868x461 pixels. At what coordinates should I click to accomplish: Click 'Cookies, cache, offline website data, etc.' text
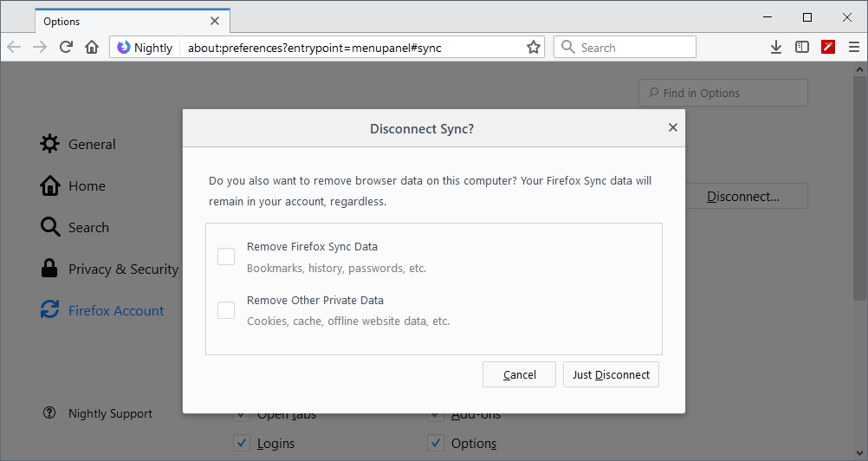[348, 321]
